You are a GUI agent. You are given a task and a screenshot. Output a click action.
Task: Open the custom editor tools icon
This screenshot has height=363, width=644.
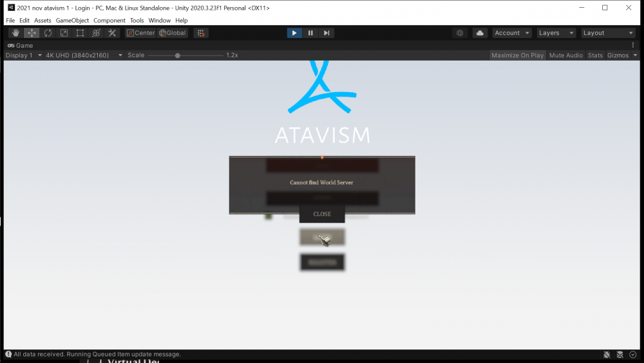click(112, 33)
